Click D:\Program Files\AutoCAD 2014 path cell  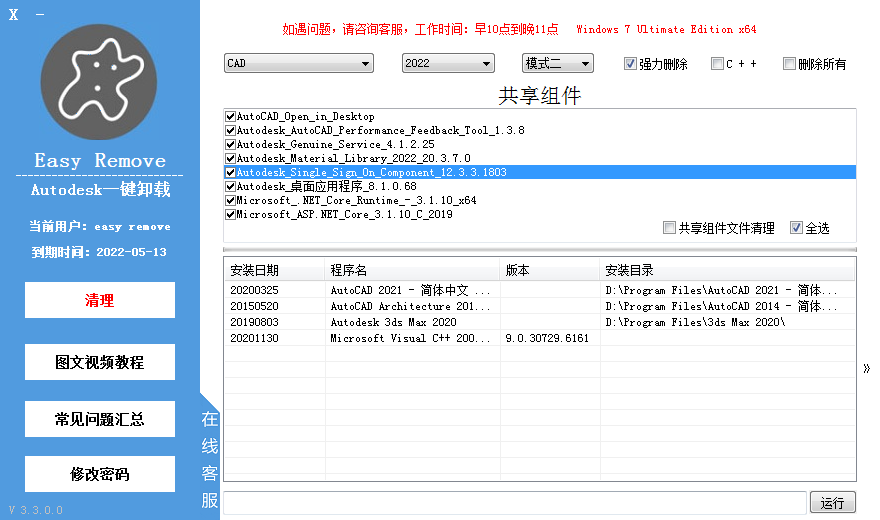721,306
